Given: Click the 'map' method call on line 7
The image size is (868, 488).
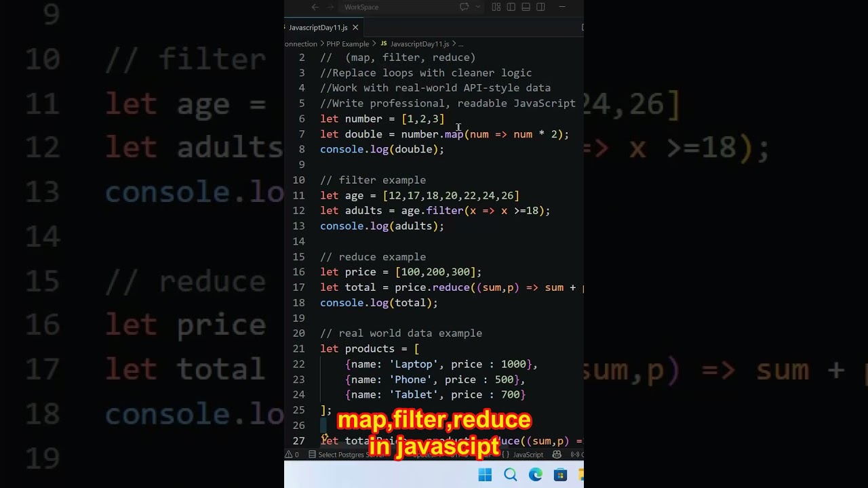Looking at the screenshot, I should pyautogui.click(x=454, y=134).
